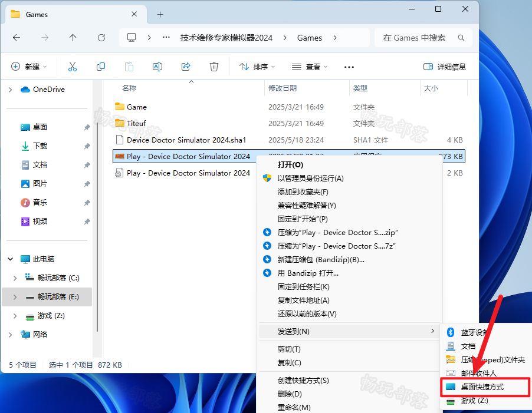Click the Copy icon in toolbar
Image resolution: width=532 pixels, height=413 pixels.
[101, 67]
